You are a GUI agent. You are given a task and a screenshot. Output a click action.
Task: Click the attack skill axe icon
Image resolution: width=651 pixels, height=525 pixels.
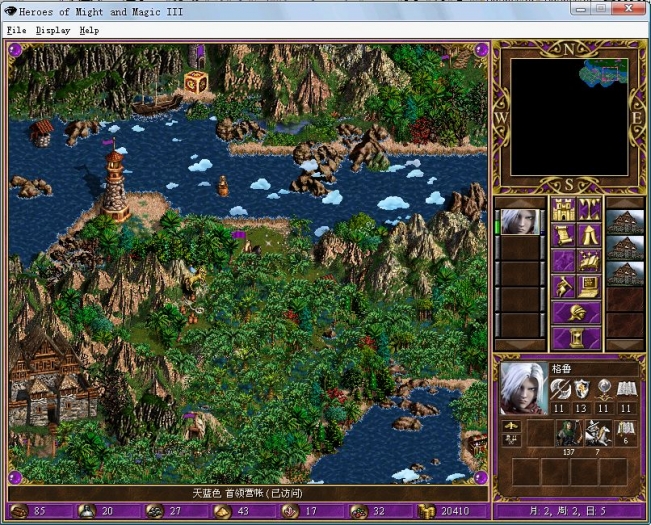point(559,389)
